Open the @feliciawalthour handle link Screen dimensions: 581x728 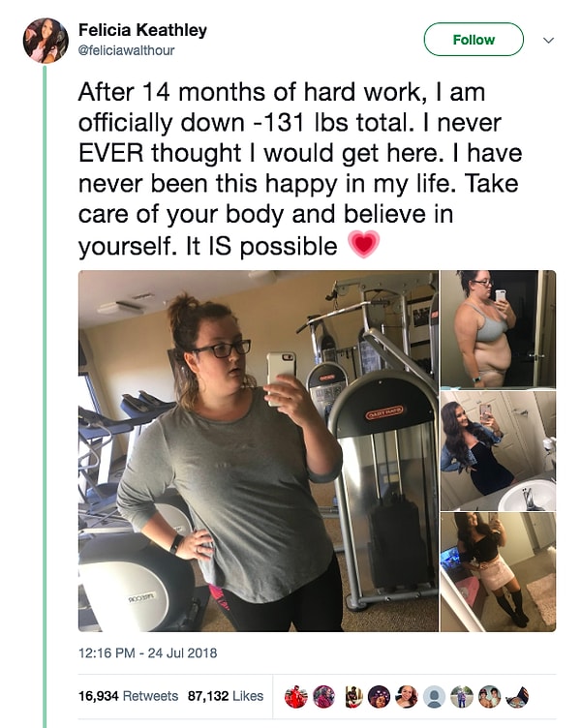[x=126, y=50]
